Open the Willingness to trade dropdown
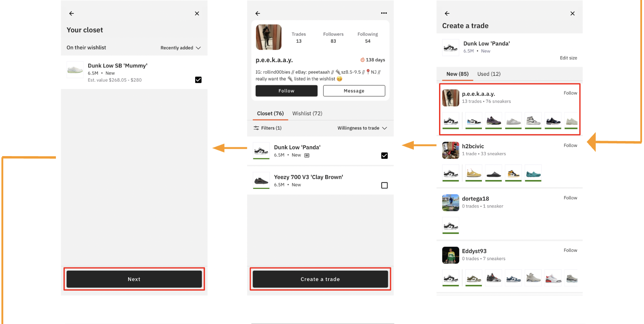644x324 pixels. (362, 128)
